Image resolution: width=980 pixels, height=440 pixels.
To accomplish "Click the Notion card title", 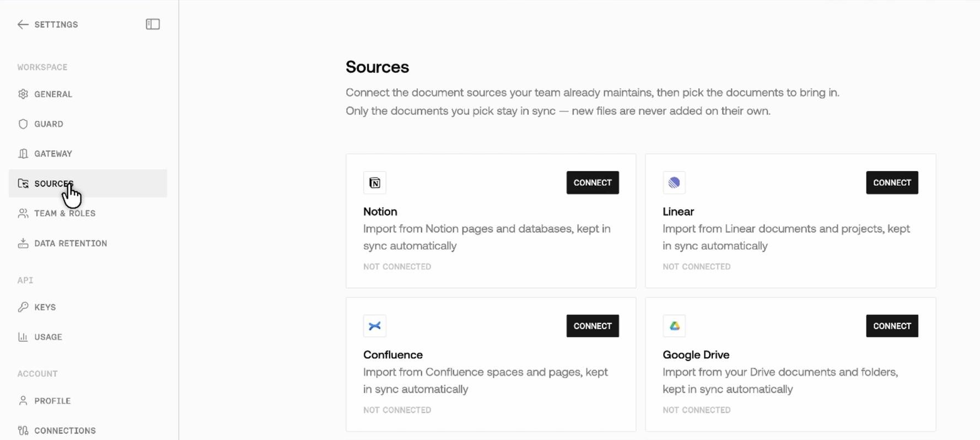I will point(380,211).
